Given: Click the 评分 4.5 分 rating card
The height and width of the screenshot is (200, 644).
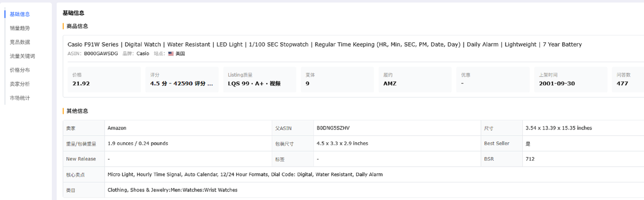Looking at the screenshot, I should click(x=182, y=79).
